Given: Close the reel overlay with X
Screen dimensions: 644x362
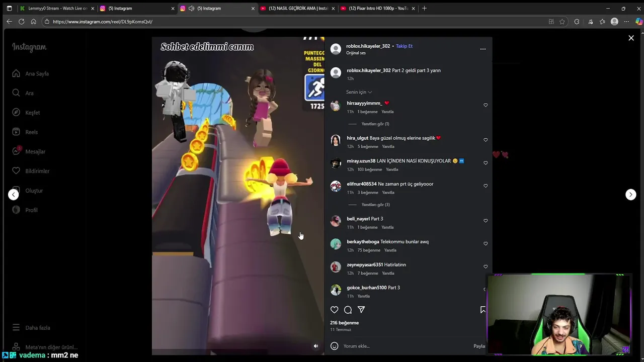Looking at the screenshot, I should [x=631, y=38].
